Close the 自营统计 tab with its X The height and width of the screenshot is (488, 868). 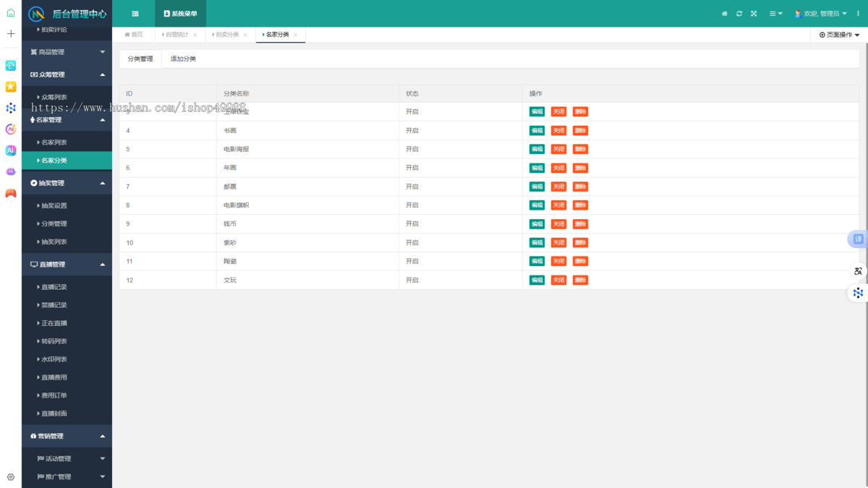pos(195,35)
